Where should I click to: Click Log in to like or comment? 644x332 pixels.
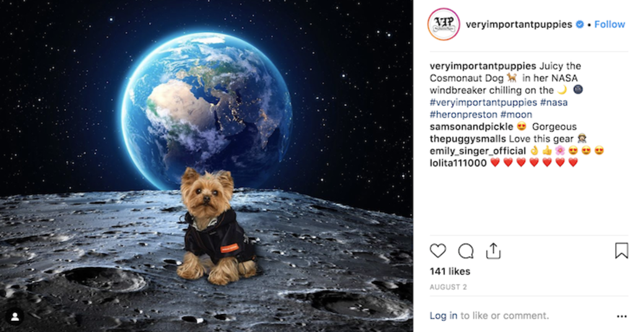tap(443, 315)
